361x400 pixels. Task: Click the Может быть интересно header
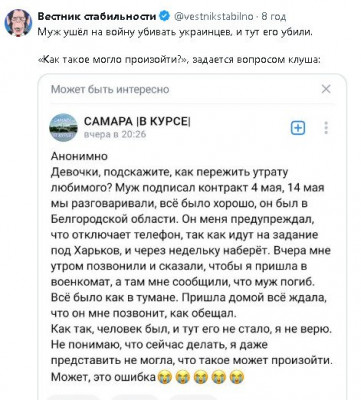(110, 89)
